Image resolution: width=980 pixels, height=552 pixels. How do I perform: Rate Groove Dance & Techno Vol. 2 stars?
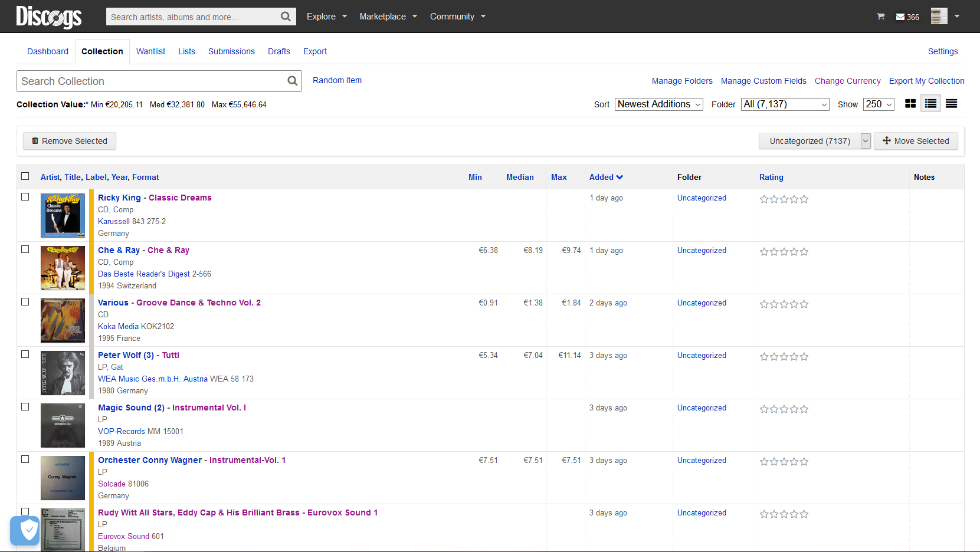784,304
